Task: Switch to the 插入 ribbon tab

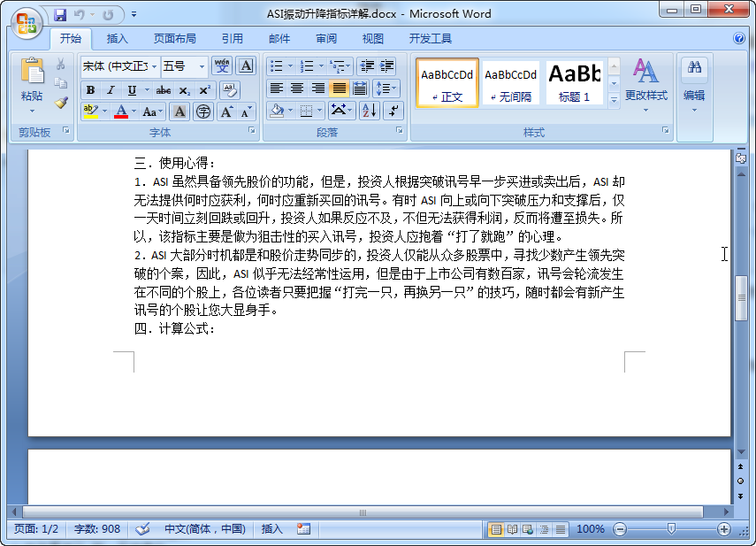Action: click(x=117, y=38)
